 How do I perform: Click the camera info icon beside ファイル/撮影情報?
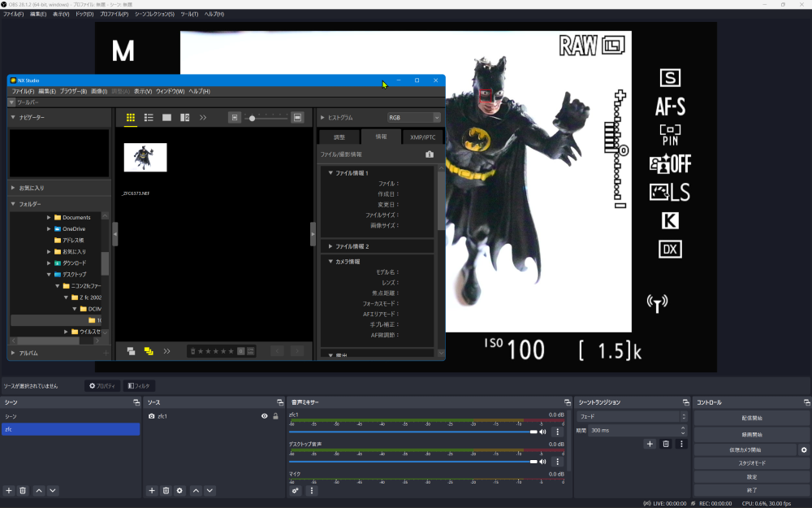click(x=430, y=154)
